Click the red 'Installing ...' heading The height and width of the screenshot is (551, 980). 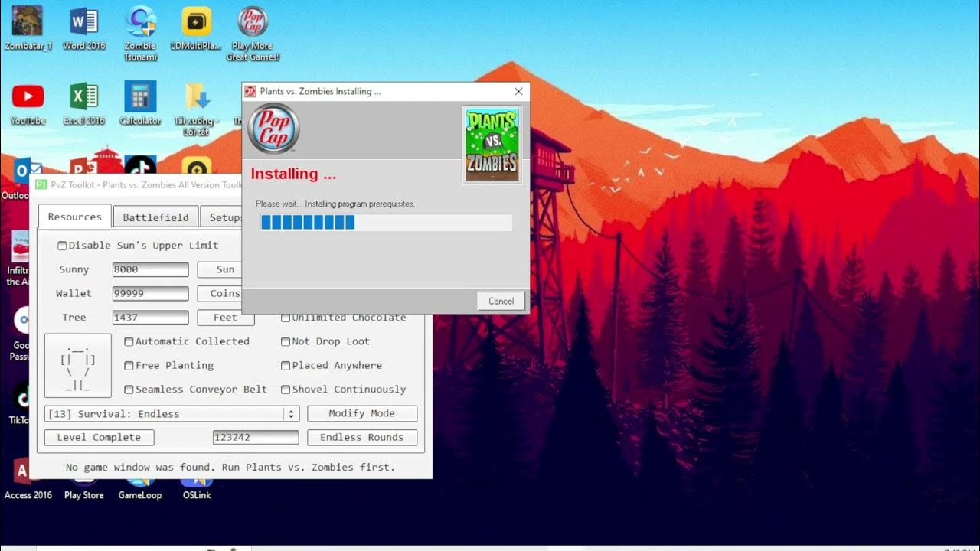point(293,174)
